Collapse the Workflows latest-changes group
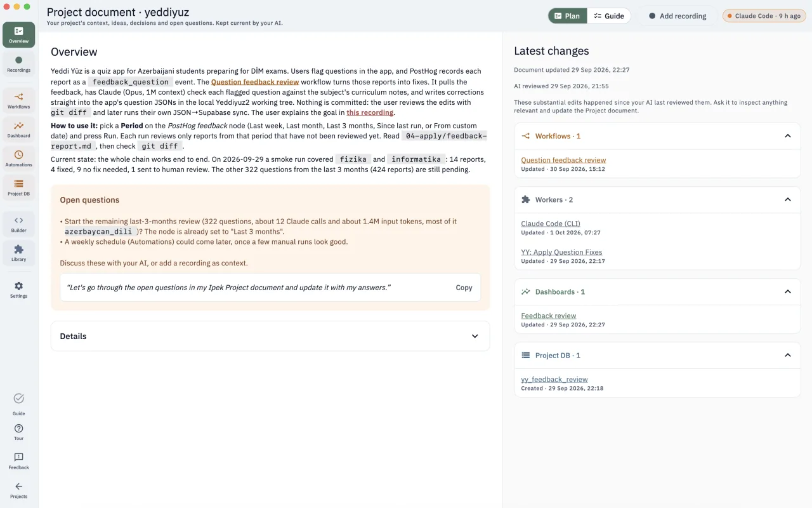 tap(787, 136)
